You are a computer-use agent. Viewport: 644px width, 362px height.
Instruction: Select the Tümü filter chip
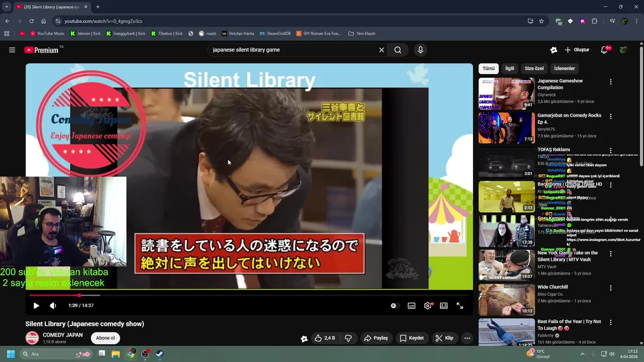[489, 68]
